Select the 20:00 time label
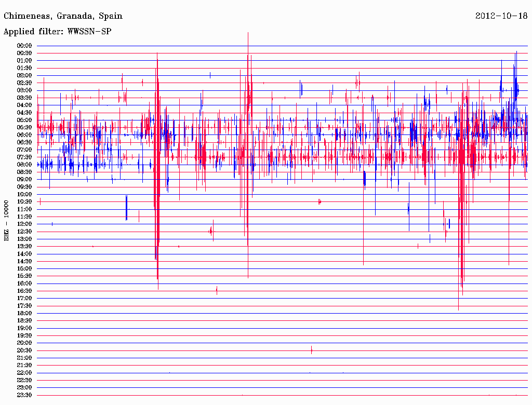This screenshot has height=405, width=532. click(24, 343)
